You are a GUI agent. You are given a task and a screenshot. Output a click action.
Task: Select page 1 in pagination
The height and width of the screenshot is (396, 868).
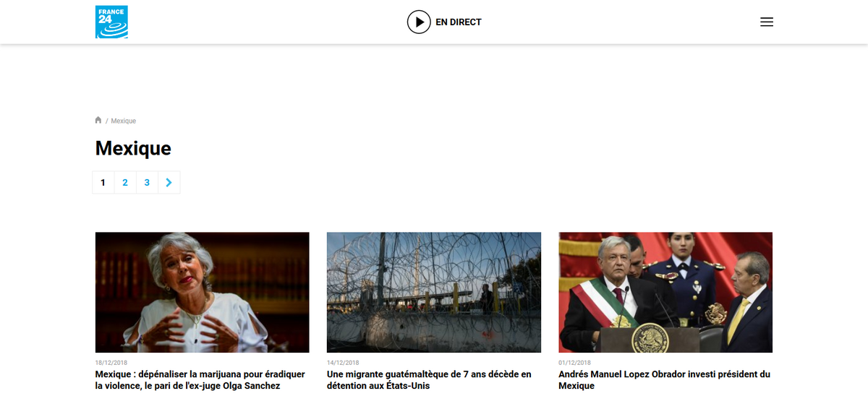[x=103, y=183]
